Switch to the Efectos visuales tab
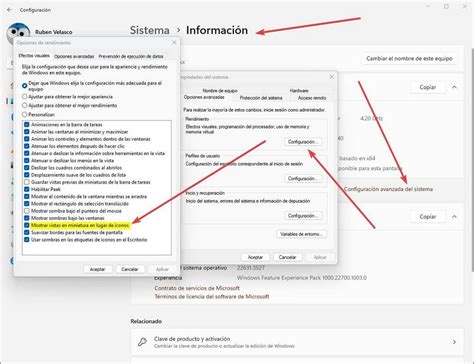This screenshot has height=364, width=474. [34, 56]
